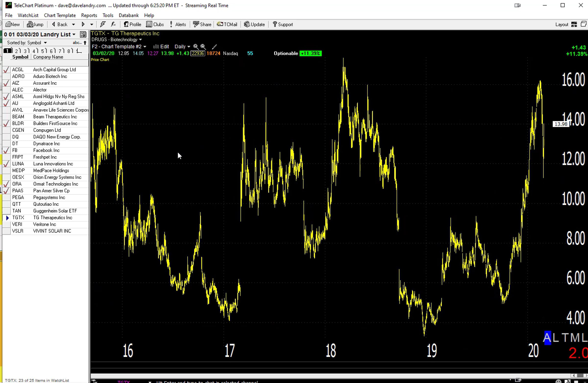Open the Help menu
The image size is (588, 383).
click(149, 15)
